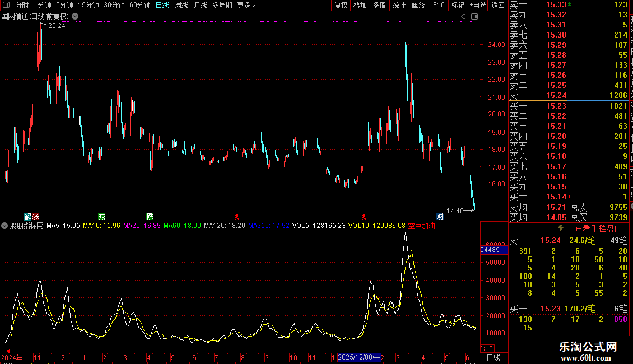The height and width of the screenshot is (364, 633).
Task: Open the dropdown arrow next to 国网信通 title
Action: (75, 17)
